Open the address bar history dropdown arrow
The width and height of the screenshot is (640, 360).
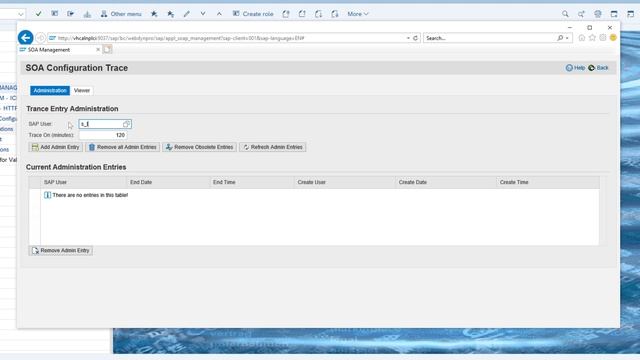pos(408,38)
